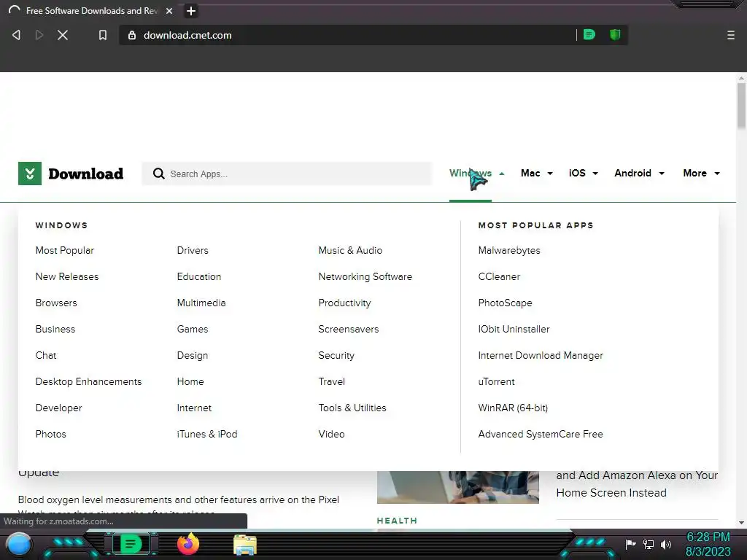Open the browser hamburger menu

click(731, 35)
